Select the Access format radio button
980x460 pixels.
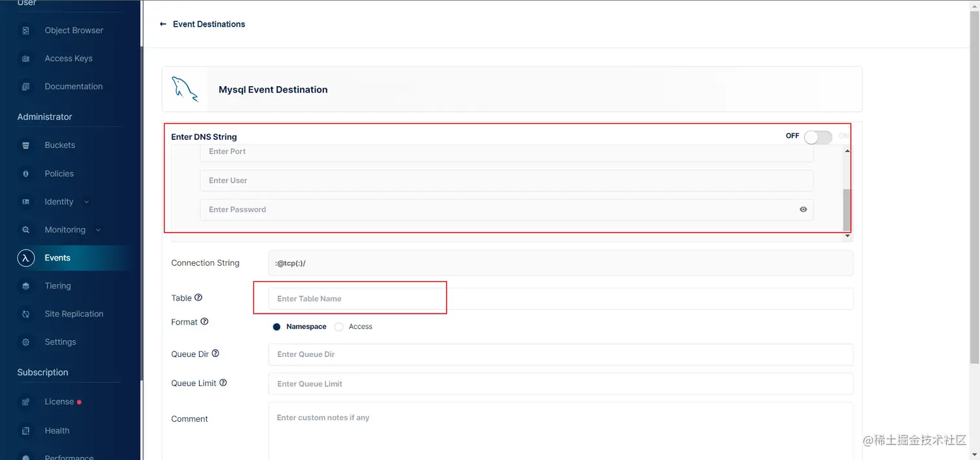[339, 327]
